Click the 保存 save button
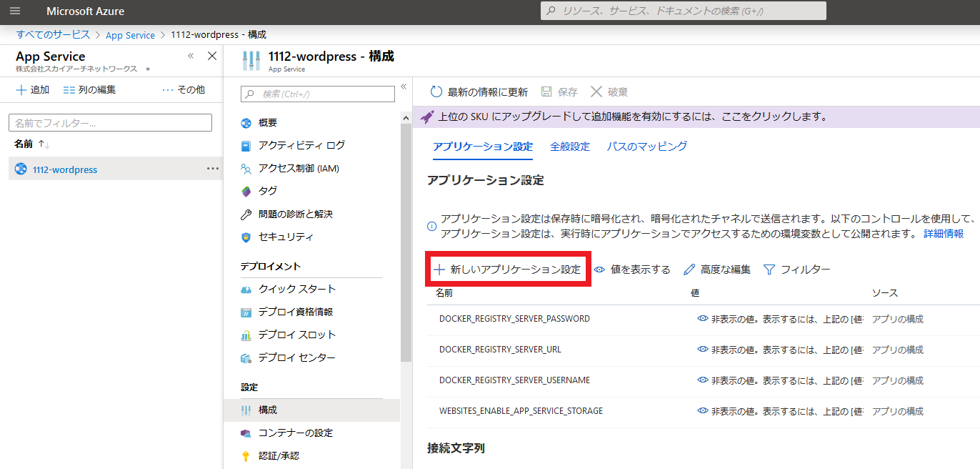980x469 pixels. [559, 92]
